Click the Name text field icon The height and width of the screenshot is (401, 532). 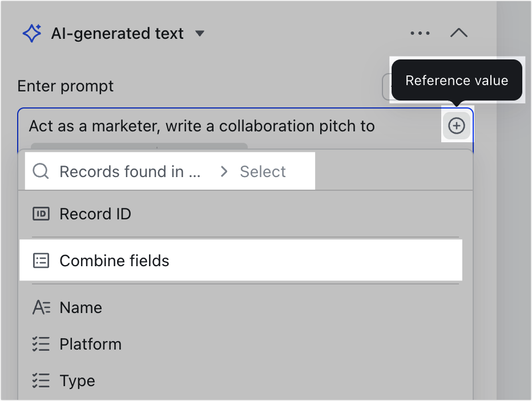[x=42, y=308]
